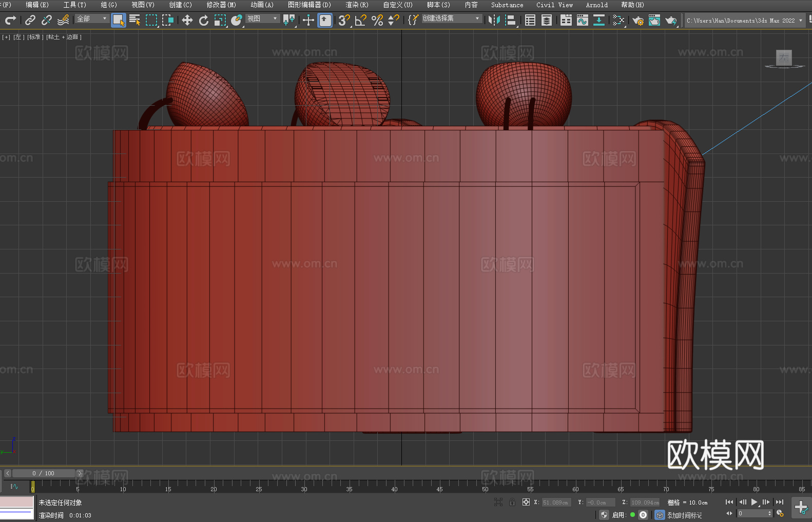
Task: Advance time slider with right arrow
Action: tap(80, 473)
